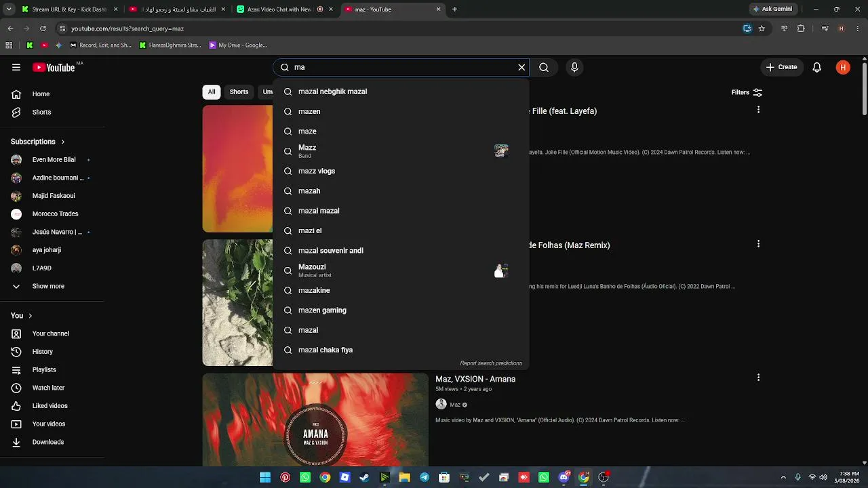The height and width of the screenshot is (488, 868).
Task: Open options for the Fille (feat. Layefa) result
Action: 758,110
